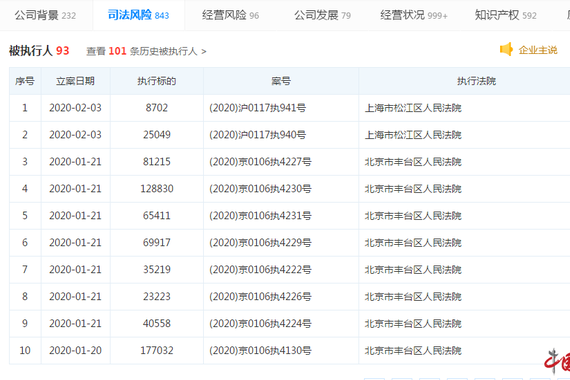The width and height of the screenshot is (570, 380).
Task: Select case number (2020)沪0117执940号
Action: (x=257, y=135)
